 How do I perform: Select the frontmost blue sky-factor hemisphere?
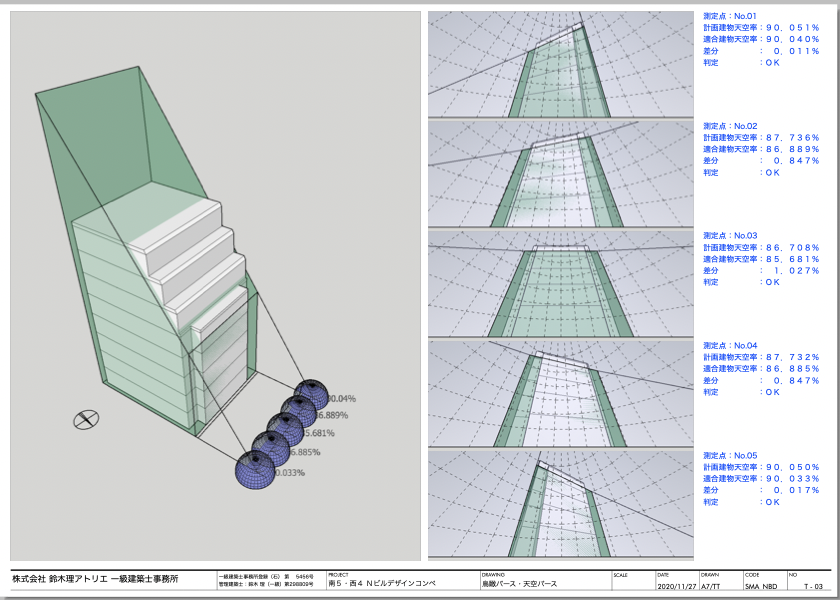257,468
